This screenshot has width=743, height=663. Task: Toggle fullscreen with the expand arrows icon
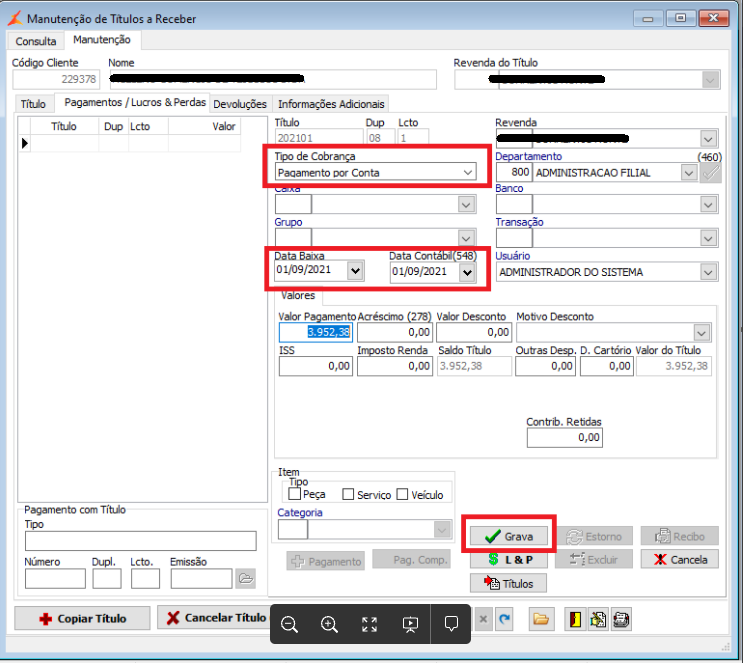370,624
